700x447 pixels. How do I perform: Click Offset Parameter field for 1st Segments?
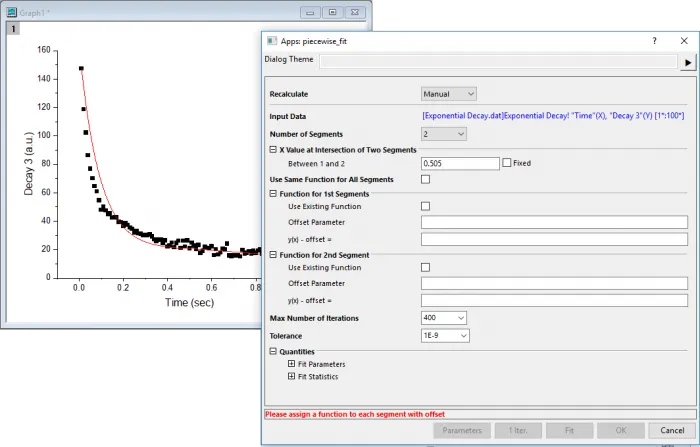click(x=554, y=222)
